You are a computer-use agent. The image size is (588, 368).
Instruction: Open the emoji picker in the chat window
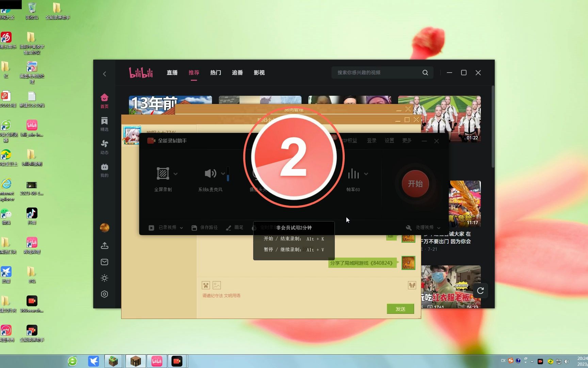[x=206, y=285]
